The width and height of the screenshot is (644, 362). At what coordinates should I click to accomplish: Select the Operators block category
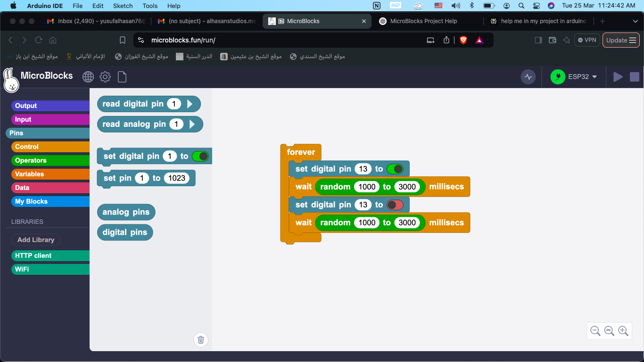[50, 160]
